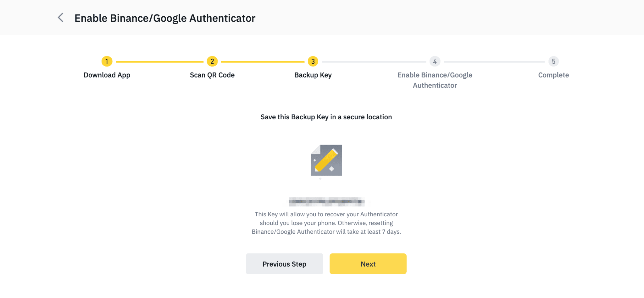Click the Next button
644x298 pixels.
coord(368,264)
